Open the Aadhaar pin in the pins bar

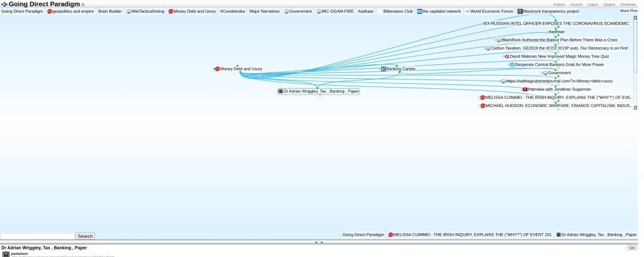point(365,11)
